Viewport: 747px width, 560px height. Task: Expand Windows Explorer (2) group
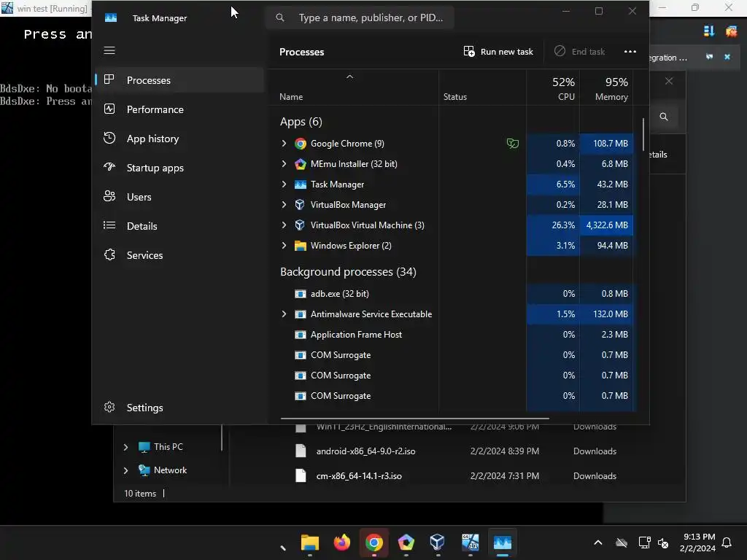pyautogui.click(x=284, y=246)
